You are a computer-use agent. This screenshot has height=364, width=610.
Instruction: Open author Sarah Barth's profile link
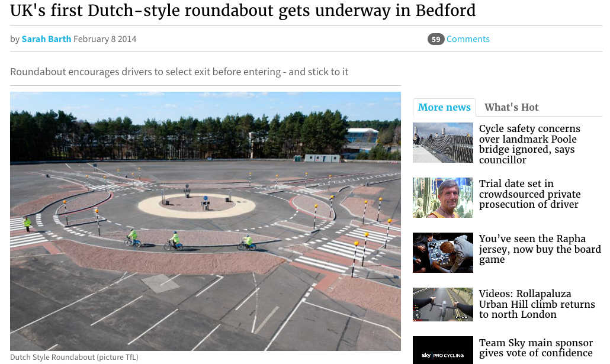[46, 39]
